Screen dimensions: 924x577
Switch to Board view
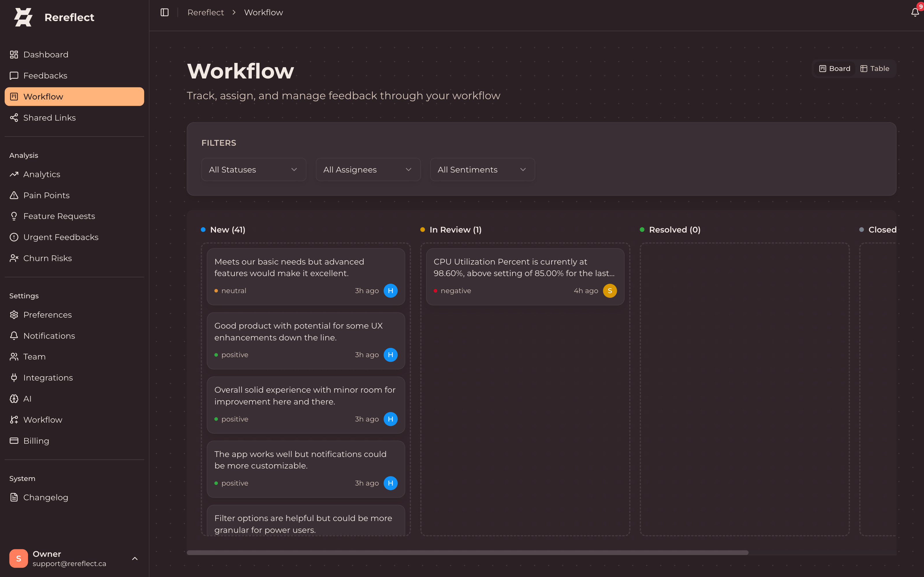pyautogui.click(x=835, y=69)
